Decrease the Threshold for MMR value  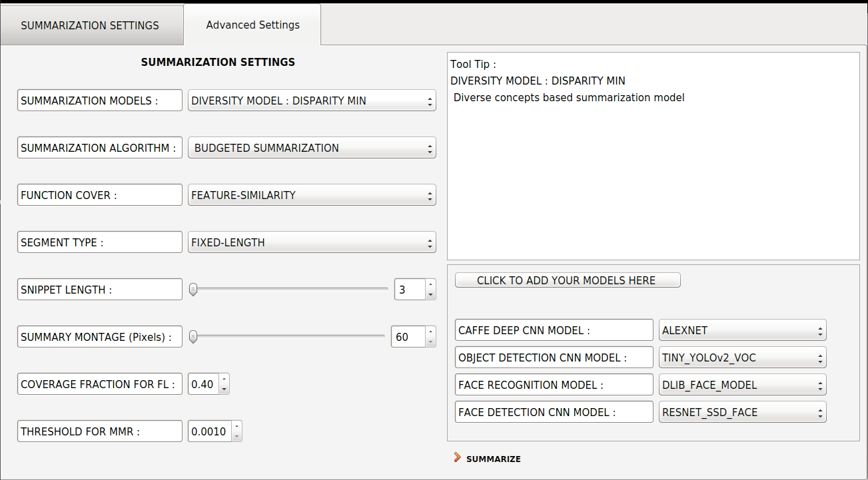[237, 436]
